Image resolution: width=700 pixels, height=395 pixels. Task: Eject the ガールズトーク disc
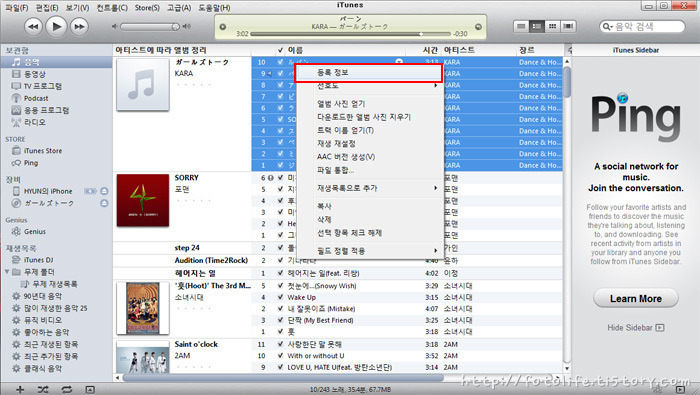(104, 203)
